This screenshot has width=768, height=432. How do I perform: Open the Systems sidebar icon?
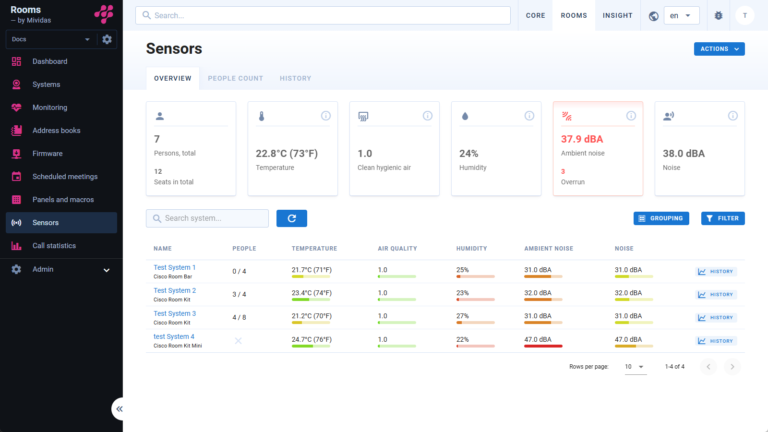16,84
